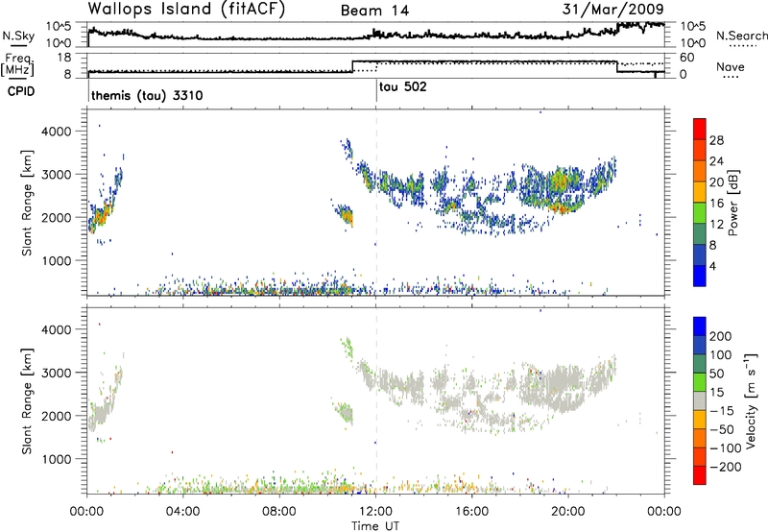Click the frequency step-up line near 11:00
768x532 pixels.
tap(352, 66)
